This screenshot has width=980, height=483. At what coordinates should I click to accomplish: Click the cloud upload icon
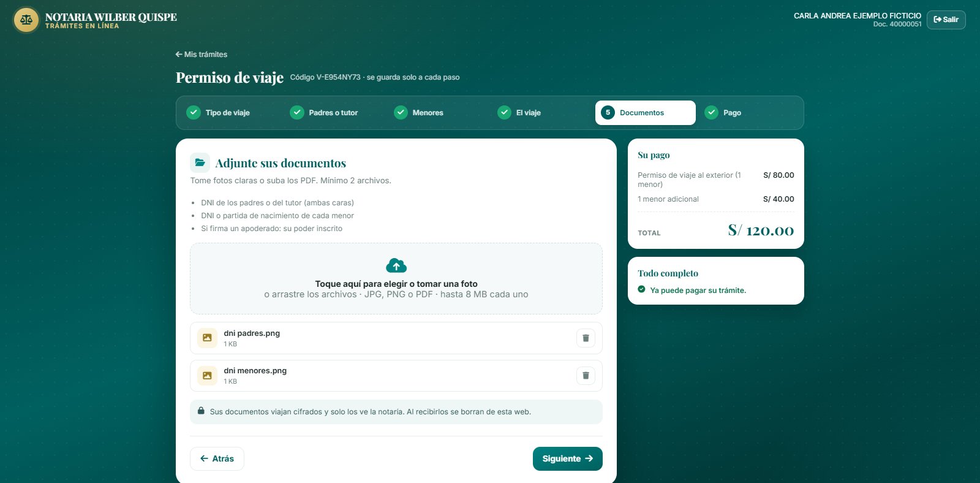396,265
